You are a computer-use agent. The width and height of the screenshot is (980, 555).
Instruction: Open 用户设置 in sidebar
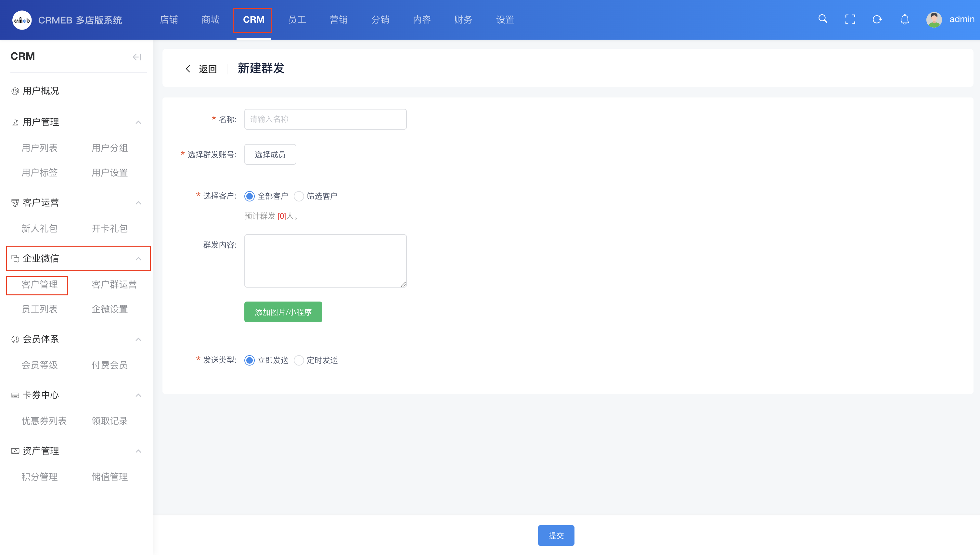coord(110,173)
